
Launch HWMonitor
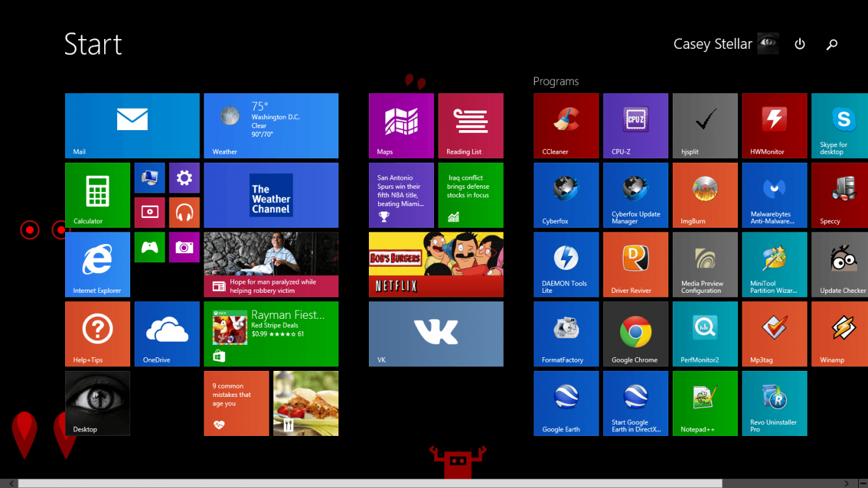coord(774,126)
